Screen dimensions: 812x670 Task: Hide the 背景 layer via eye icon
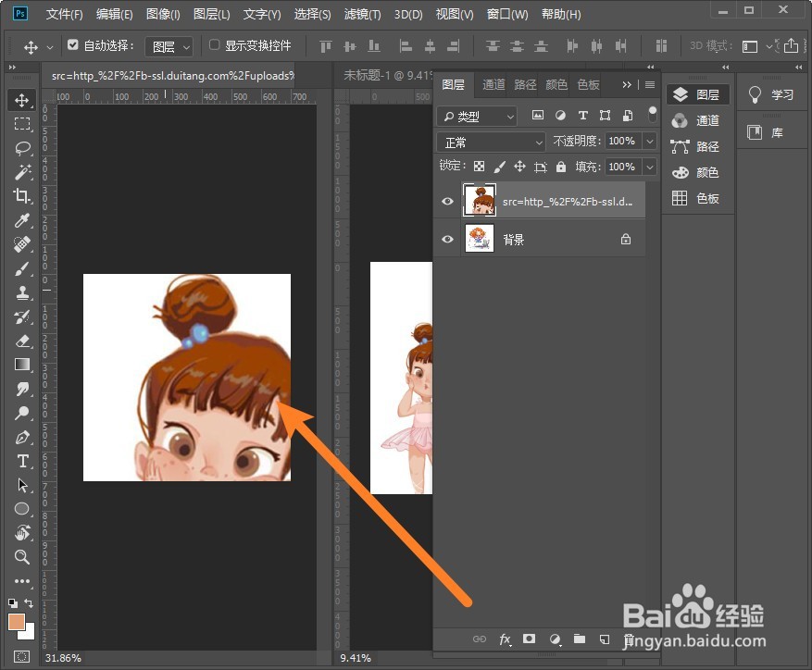click(x=447, y=239)
